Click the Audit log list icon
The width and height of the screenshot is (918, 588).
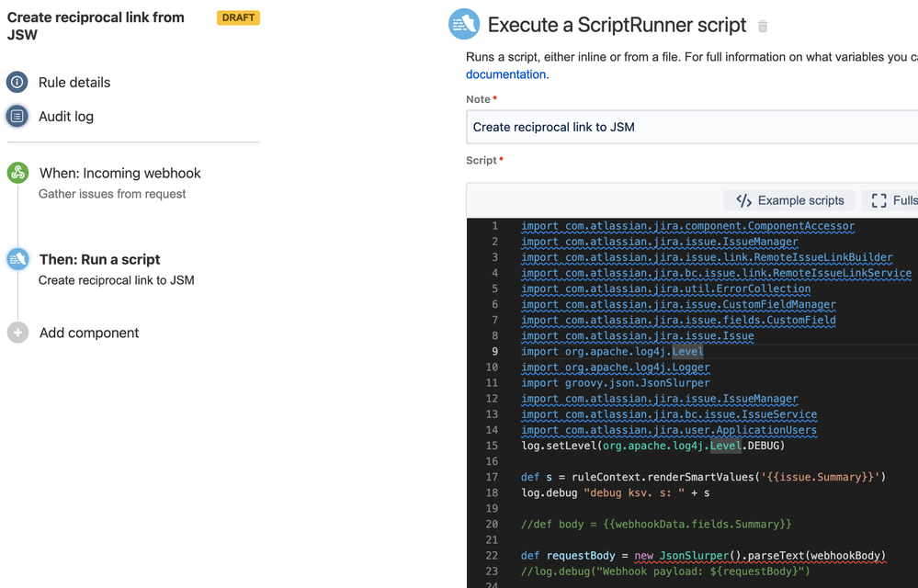tap(17, 116)
